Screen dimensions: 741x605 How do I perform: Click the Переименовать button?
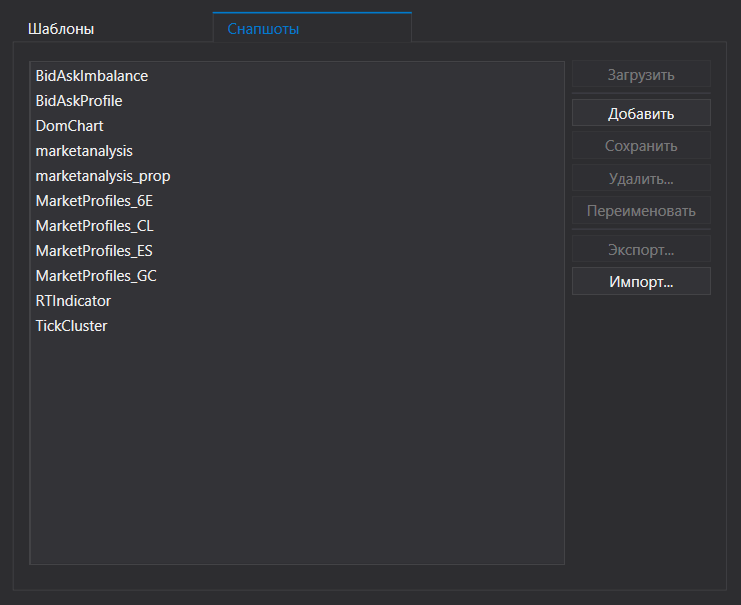[641, 212]
